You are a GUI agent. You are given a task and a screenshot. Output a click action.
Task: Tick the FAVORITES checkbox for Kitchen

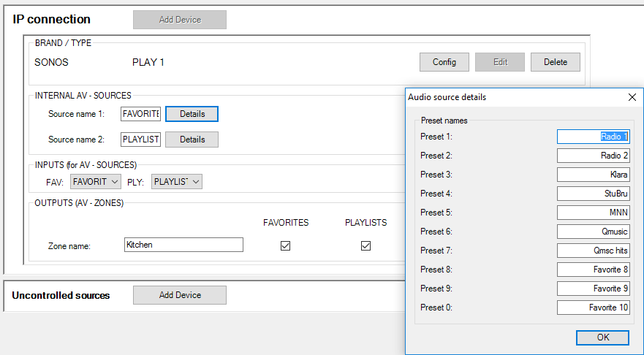point(286,246)
